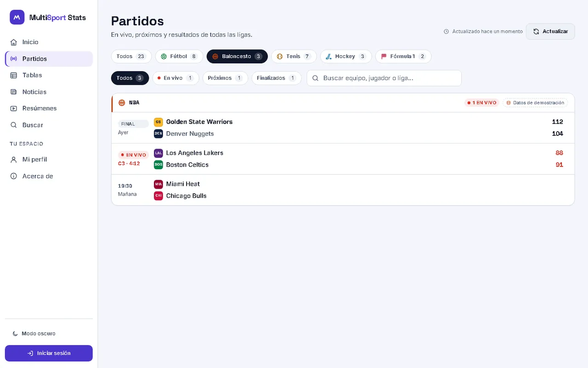Click the MultiSport Stats logo icon
588x368 pixels.
(17, 17)
